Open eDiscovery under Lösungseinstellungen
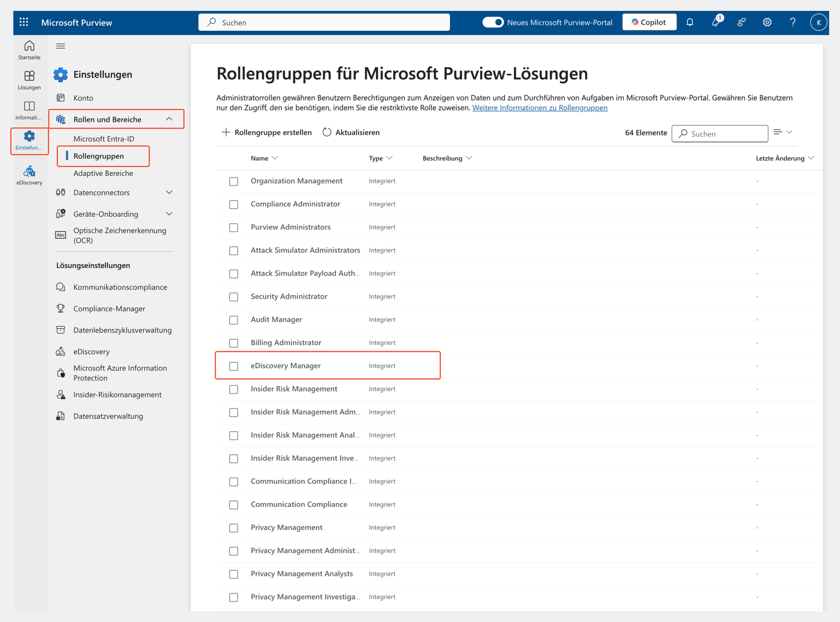This screenshot has height=622, width=840. [x=91, y=351]
